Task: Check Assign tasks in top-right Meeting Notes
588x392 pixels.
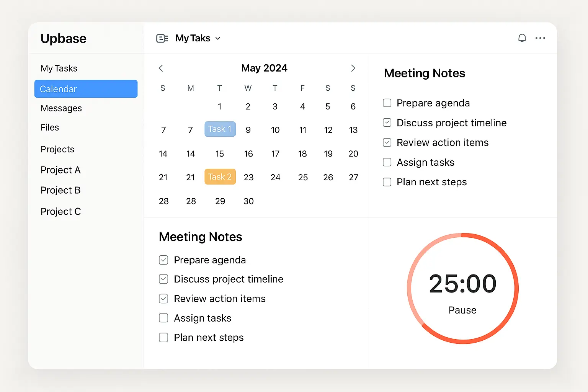Action: (387, 162)
